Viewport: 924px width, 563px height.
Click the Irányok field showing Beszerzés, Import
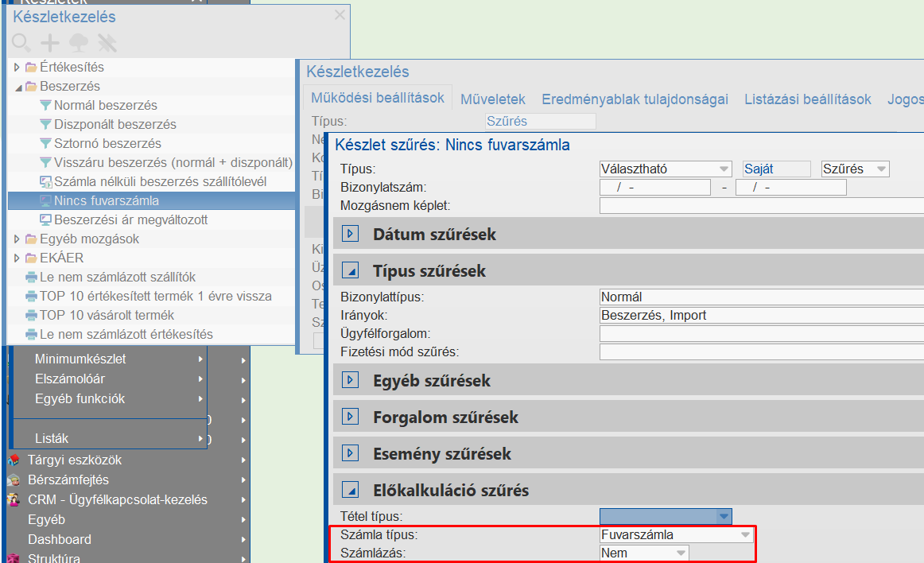tap(761, 315)
